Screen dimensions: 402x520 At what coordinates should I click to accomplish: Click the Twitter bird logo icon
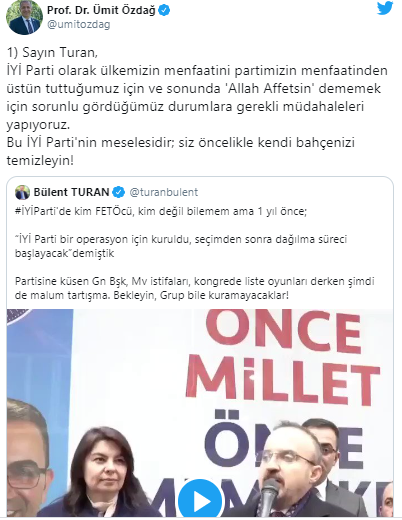tap(385, 8)
